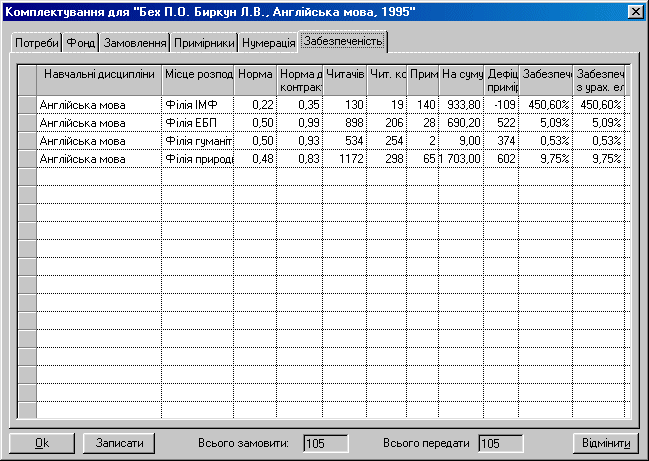Click the readers value 898

(x=344, y=123)
